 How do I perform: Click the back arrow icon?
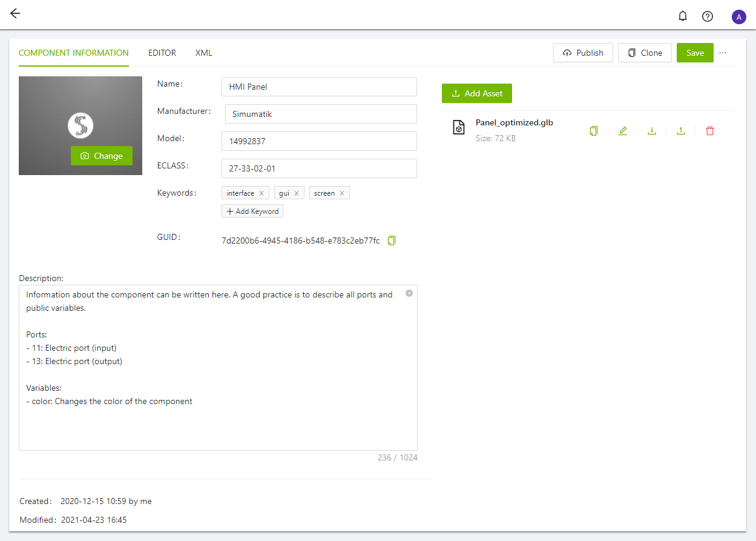(15, 14)
